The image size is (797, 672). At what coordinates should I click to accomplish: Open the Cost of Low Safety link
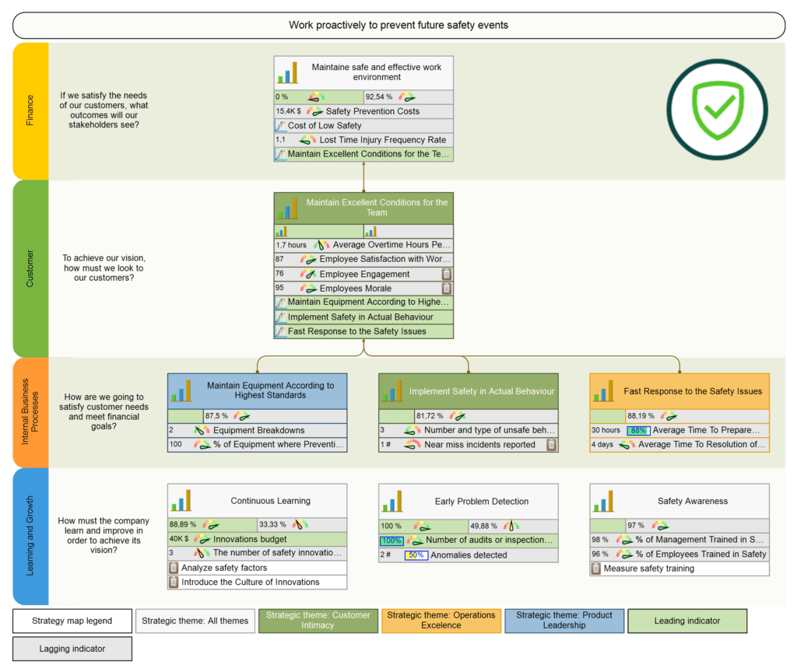325,126
